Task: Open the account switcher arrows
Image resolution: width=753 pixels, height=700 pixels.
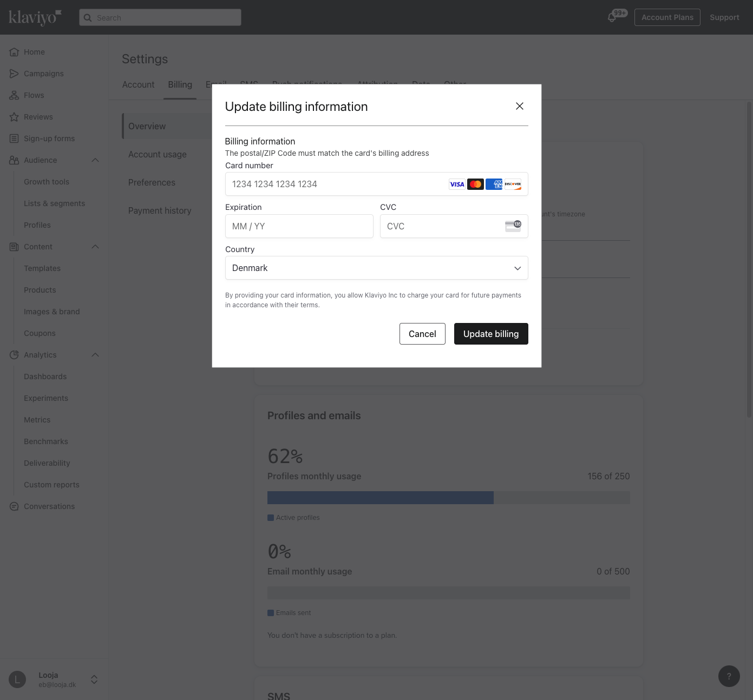Action: pos(94,679)
